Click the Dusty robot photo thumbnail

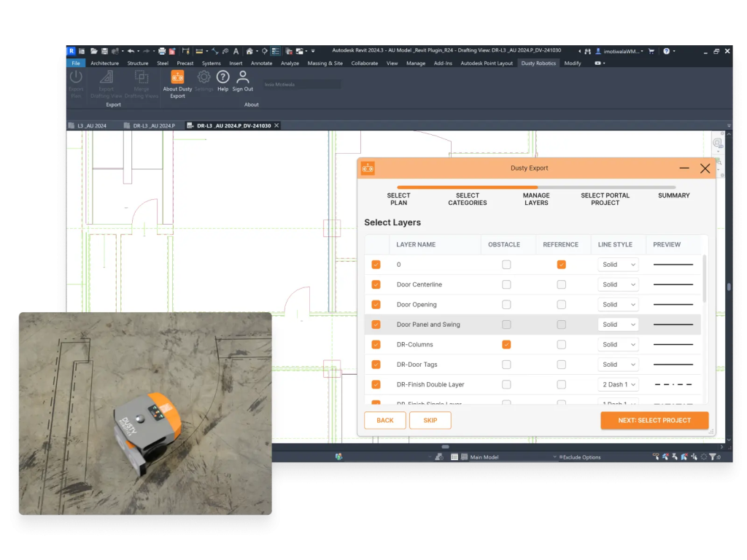point(145,413)
